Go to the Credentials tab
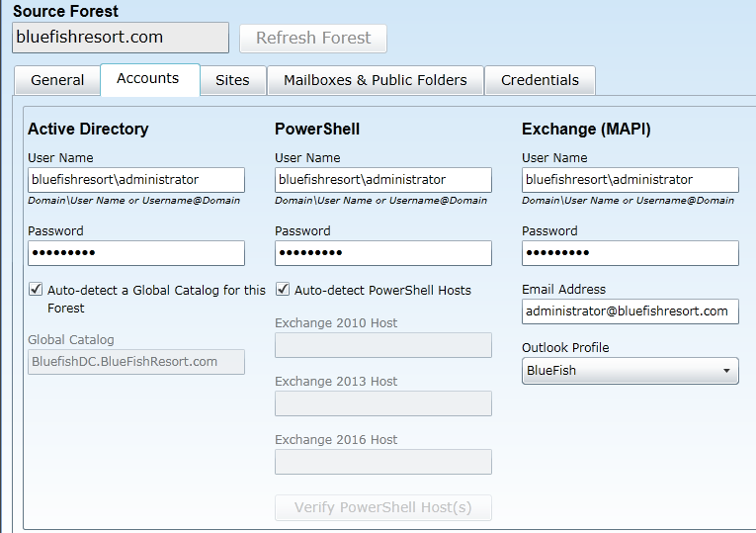This screenshot has width=756, height=533. click(x=540, y=80)
